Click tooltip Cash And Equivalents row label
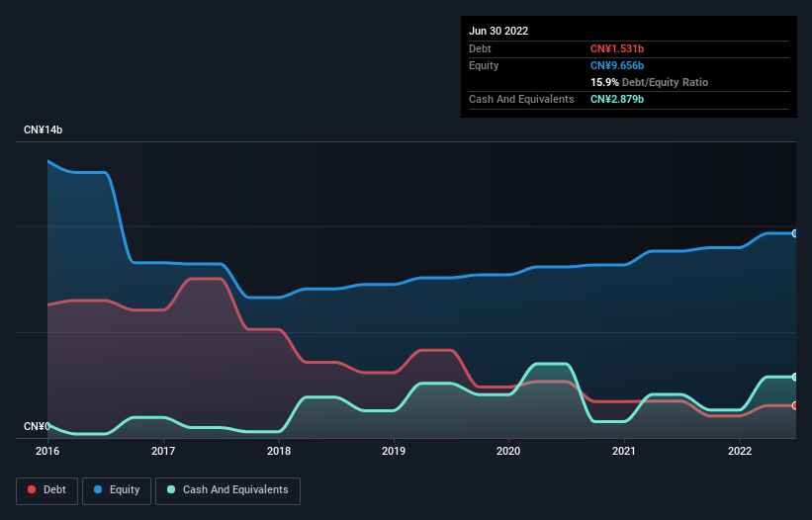Screen dimensions: 812x520 click(521, 99)
